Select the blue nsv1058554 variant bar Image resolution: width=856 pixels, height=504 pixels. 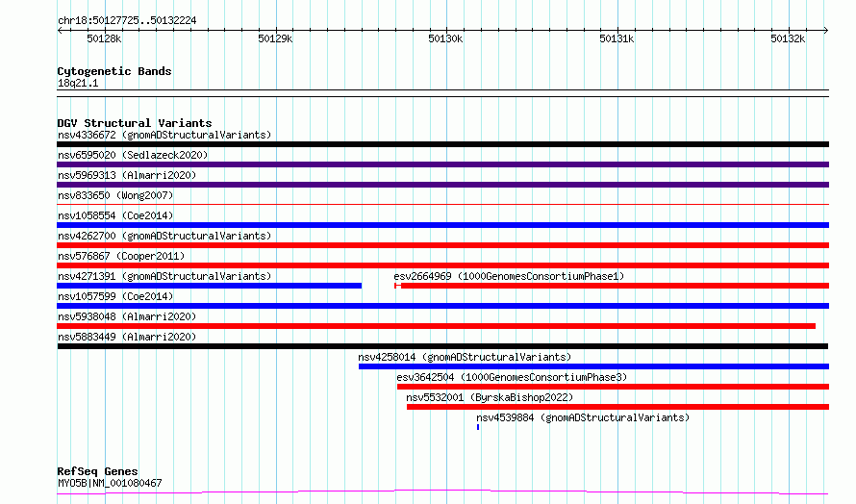pos(442,225)
